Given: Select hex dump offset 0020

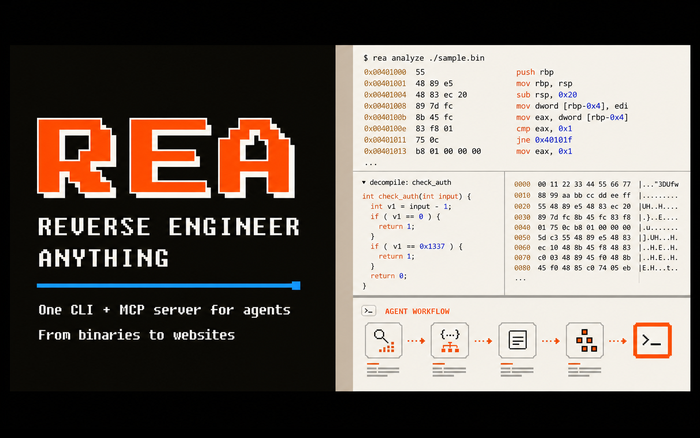Looking at the screenshot, I should [522, 206].
